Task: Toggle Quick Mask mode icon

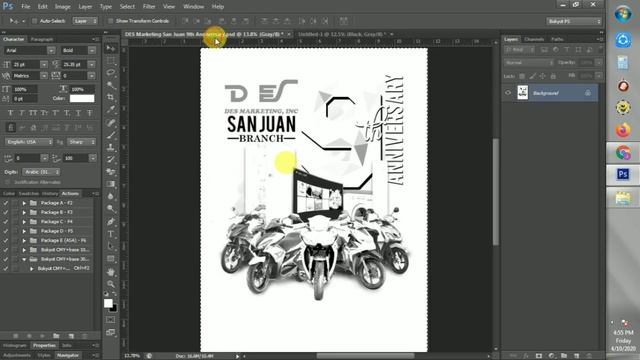Action: click(x=111, y=320)
